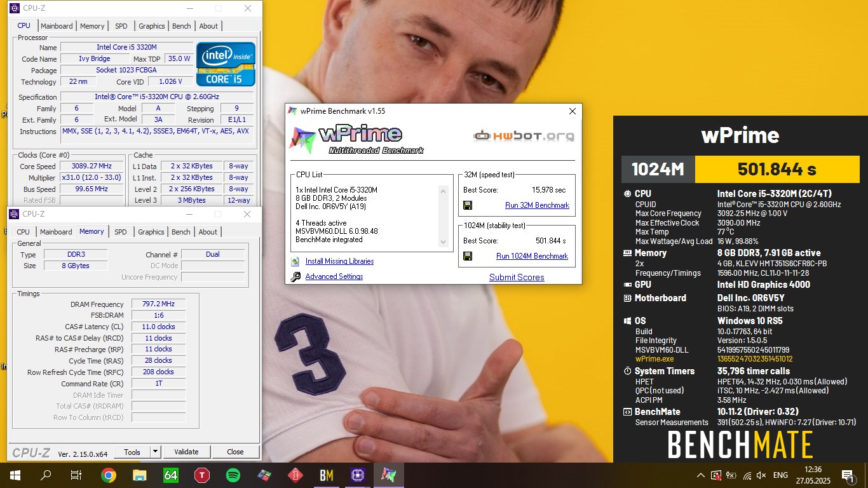868x488 pixels.
Task: Click the save icon beside Run 32M Benchmark
Action: click(468, 205)
